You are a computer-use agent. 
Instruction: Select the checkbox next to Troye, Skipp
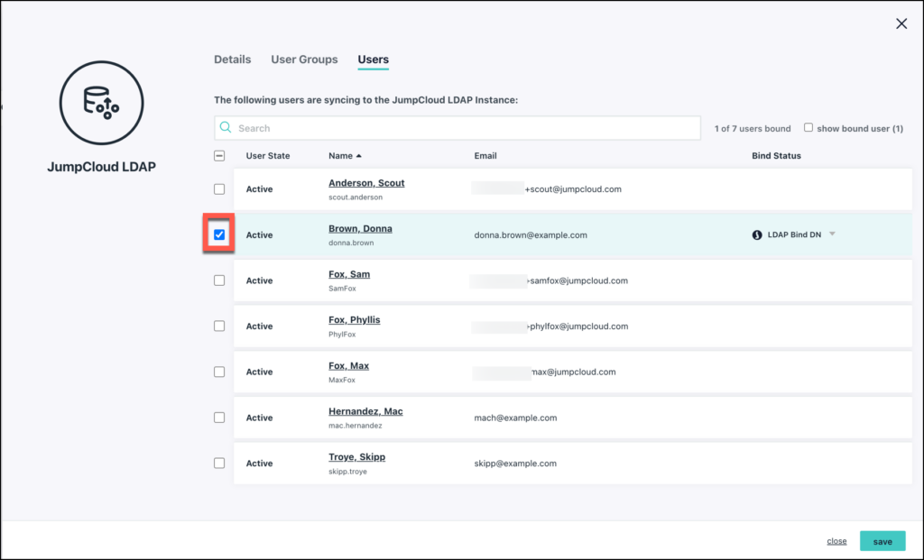[x=219, y=462]
